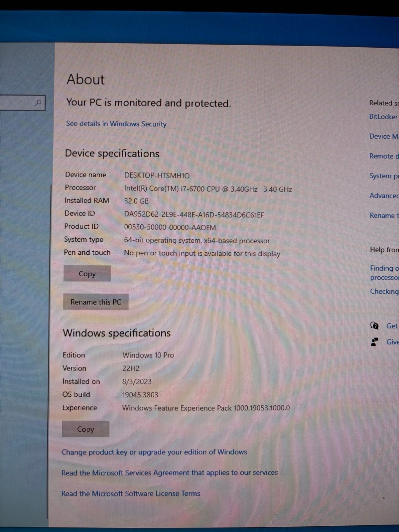Click the Give feedback link
The height and width of the screenshot is (532, 399).
pyautogui.click(x=392, y=342)
